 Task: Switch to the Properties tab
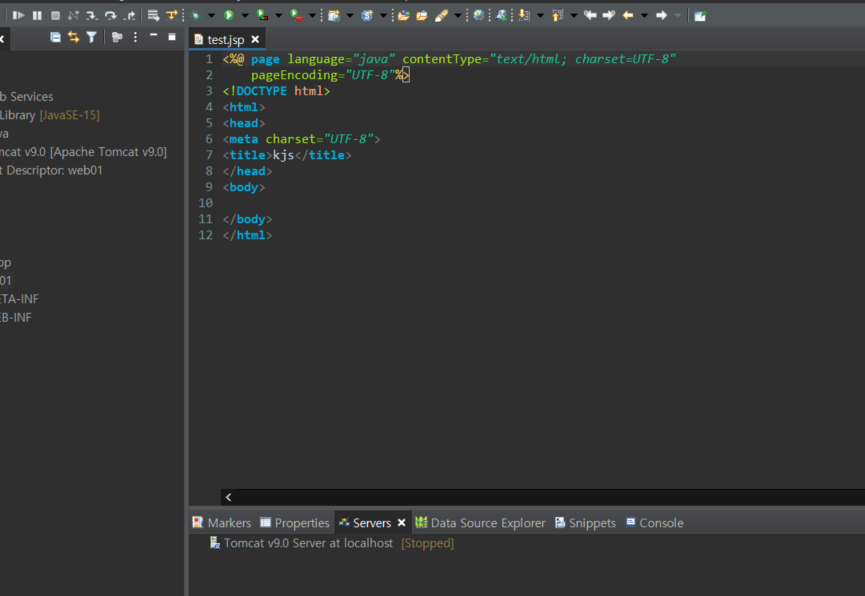tap(295, 523)
